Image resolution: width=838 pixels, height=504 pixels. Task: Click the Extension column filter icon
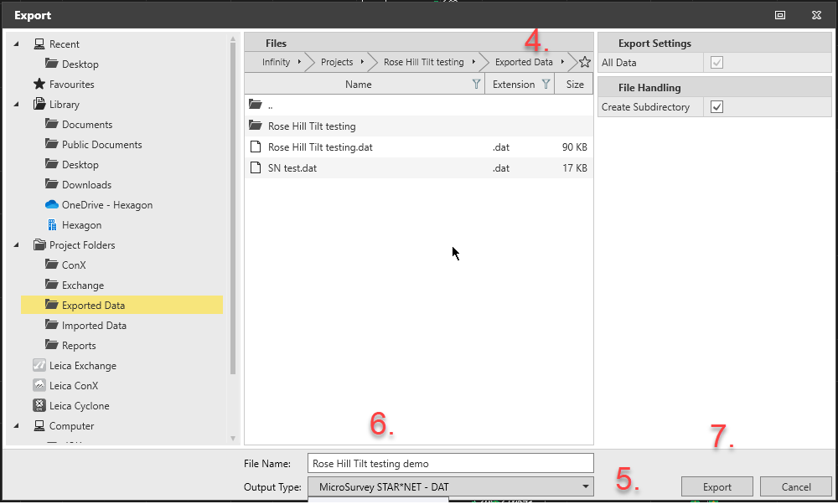(x=546, y=85)
